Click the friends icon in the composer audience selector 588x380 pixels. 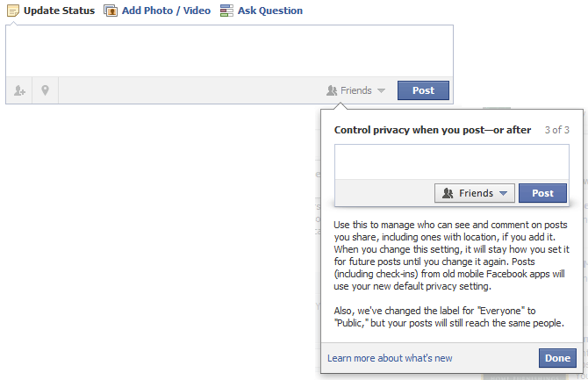tap(332, 90)
